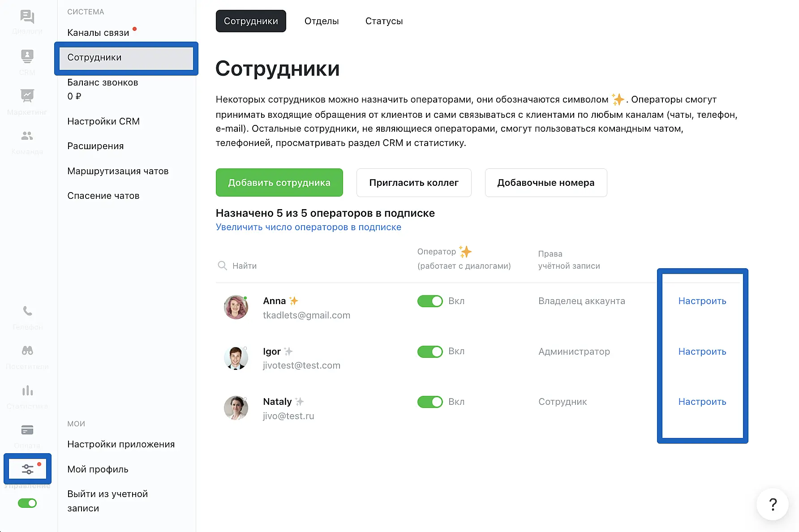Viewport: 799px width, 532px height.
Task: Open the Statistics bar chart icon
Action: pyautogui.click(x=27, y=390)
